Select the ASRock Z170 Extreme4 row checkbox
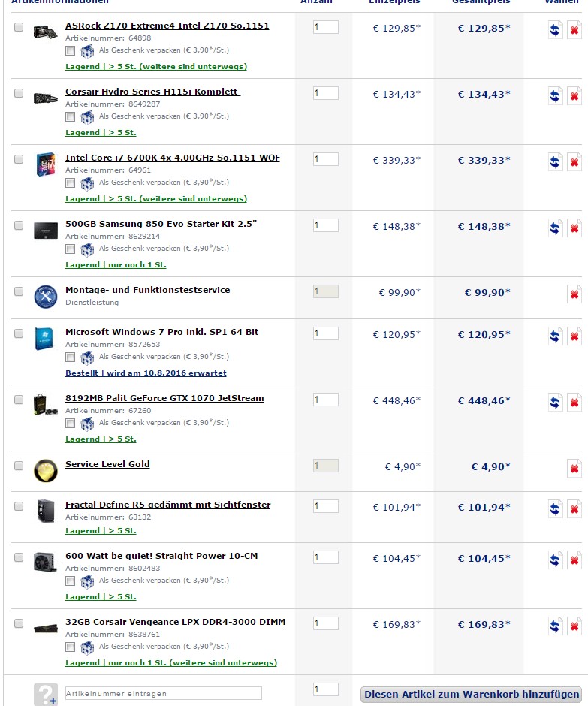This screenshot has width=588, height=706. click(x=19, y=28)
